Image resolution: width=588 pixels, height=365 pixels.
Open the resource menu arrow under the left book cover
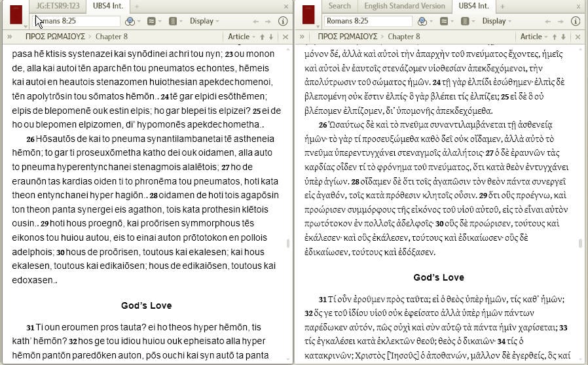[26, 27]
